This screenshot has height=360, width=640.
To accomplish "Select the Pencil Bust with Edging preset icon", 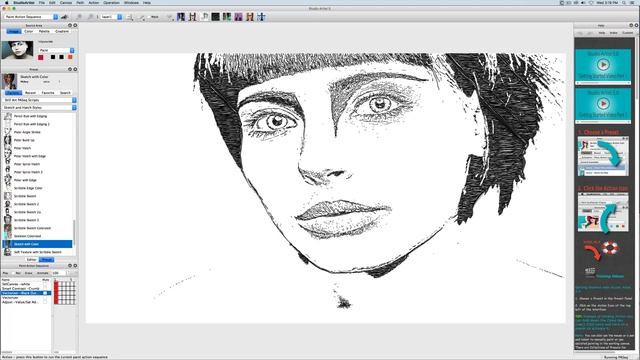I will pyautogui.click(x=7, y=116).
